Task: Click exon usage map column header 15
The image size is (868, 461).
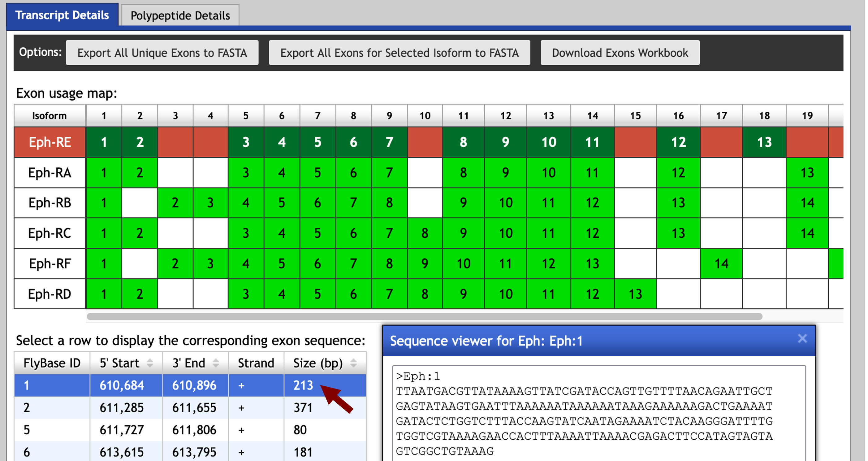Action: [636, 116]
